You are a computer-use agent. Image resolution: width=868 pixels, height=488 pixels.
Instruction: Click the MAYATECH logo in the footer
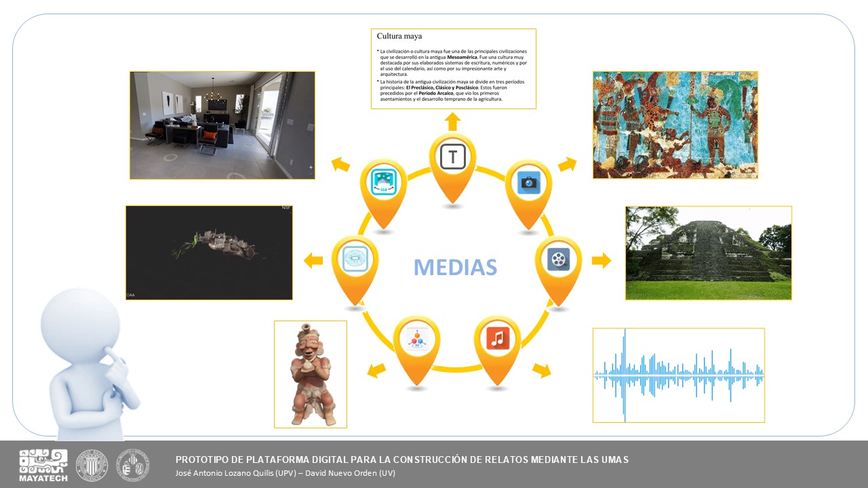pos(43,466)
